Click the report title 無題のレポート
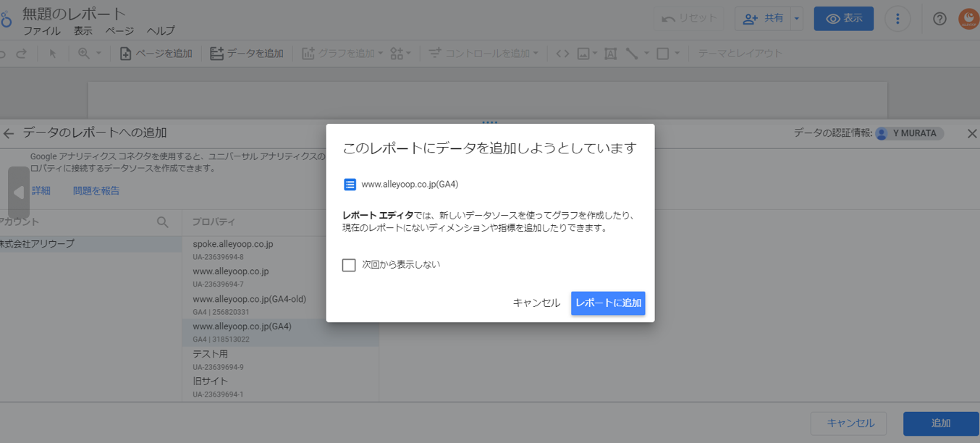Image resolution: width=980 pixels, height=443 pixels. coord(75,13)
